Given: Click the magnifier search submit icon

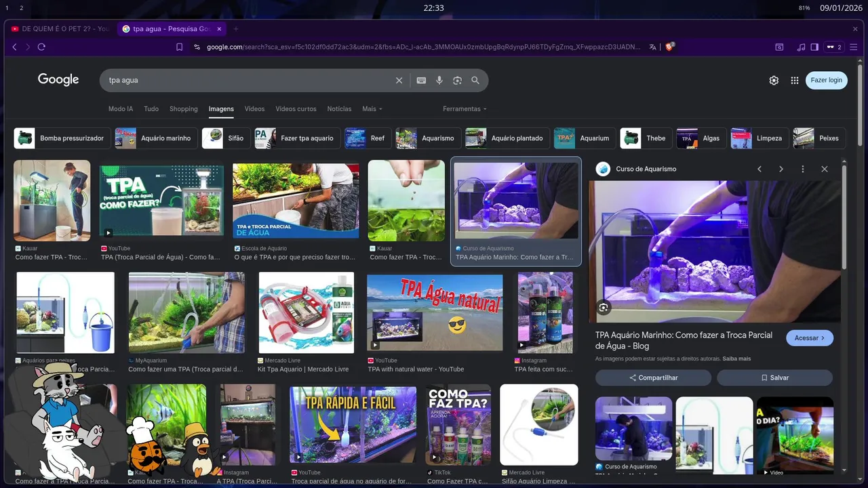Looking at the screenshot, I should 475,80.
